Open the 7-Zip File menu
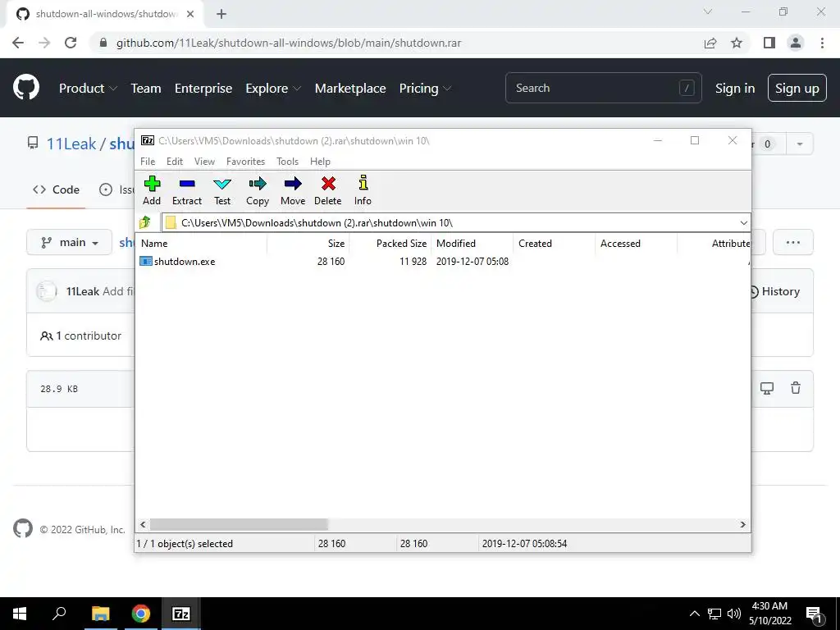840x630 pixels. tap(148, 162)
